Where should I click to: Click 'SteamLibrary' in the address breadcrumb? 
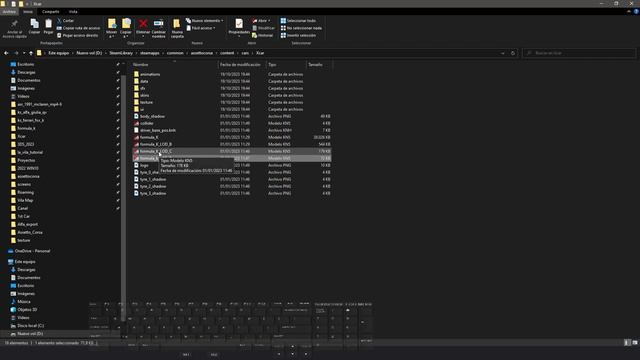(x=121, y=53)
